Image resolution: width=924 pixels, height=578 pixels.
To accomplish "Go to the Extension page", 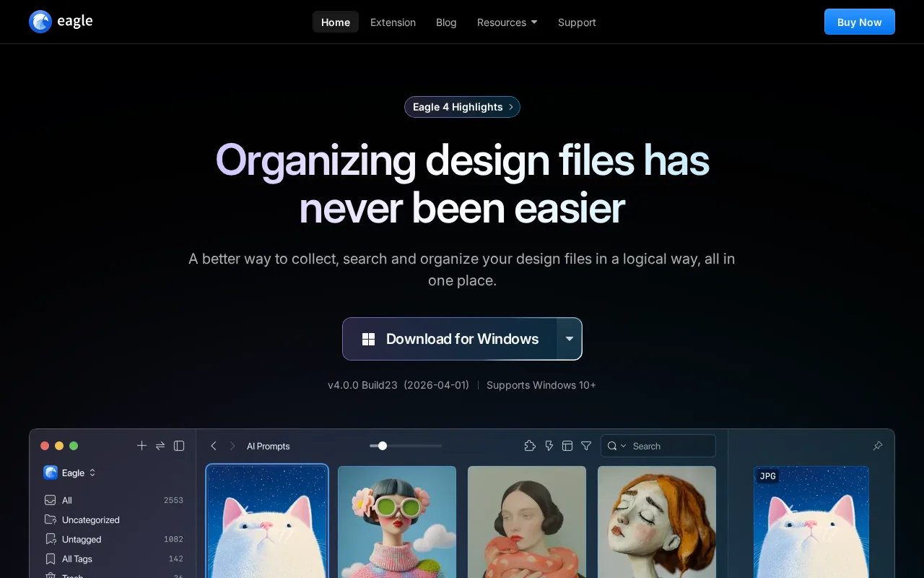I will pos(393,22).
